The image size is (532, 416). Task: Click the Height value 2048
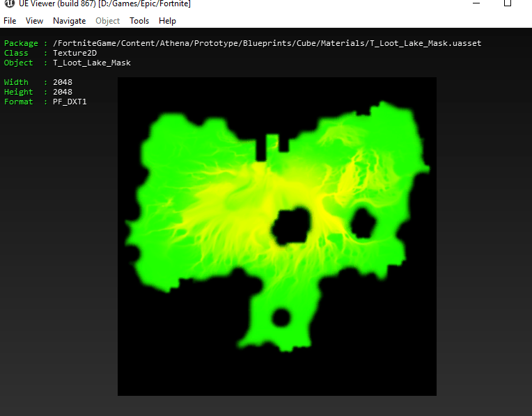tap(63, 92)
